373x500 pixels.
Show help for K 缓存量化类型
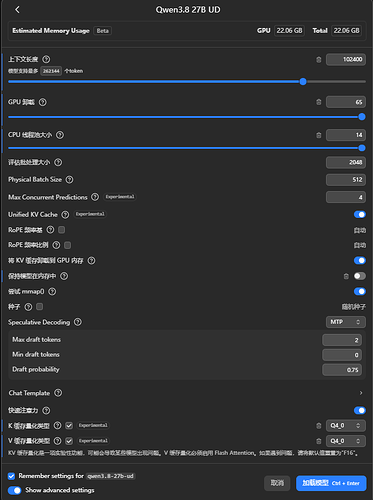click(58, 426)
